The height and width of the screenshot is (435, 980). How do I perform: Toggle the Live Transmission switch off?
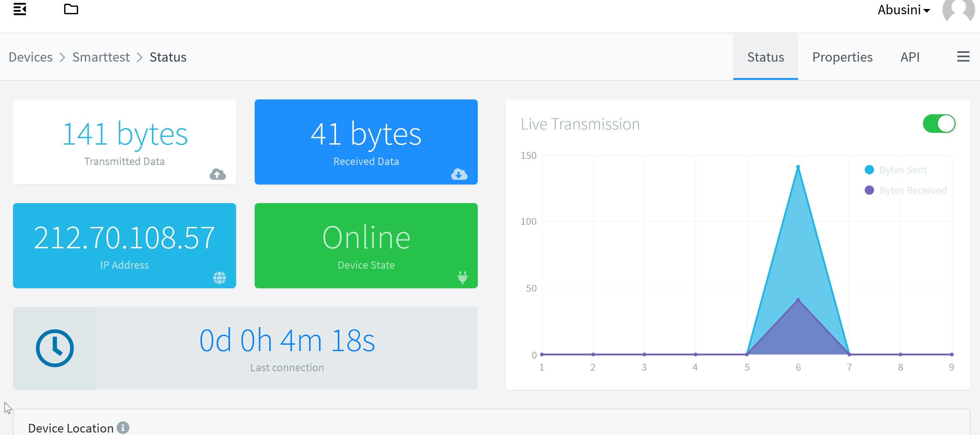pyautogui.click(x=939, y=124)
